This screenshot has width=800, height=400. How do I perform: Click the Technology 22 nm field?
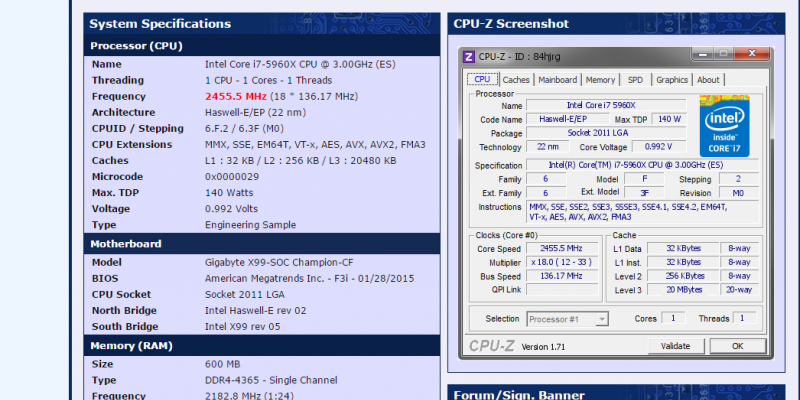coord(547,147)
